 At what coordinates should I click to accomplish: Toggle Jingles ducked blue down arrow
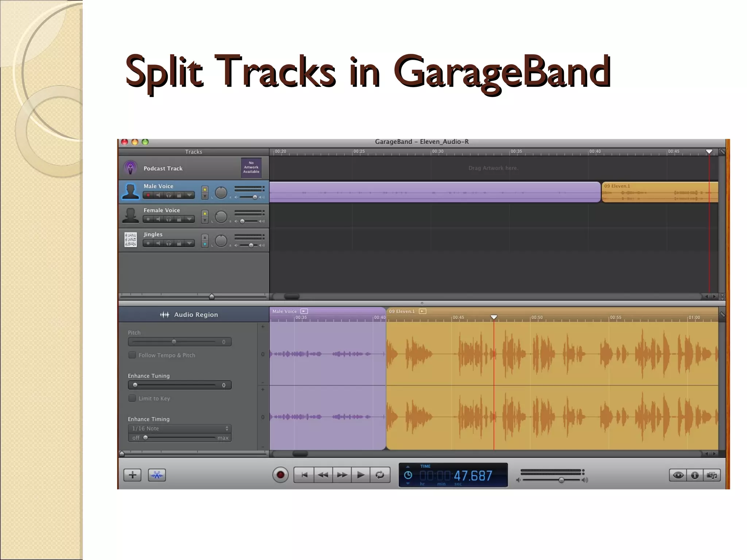(205, 244)
